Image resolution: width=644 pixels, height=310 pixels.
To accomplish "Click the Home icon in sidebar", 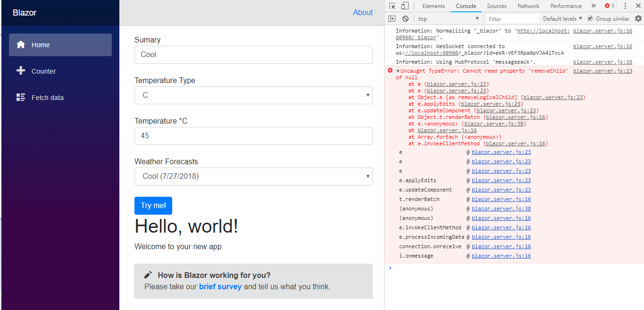I will pyautogui.click(x=21, y=44).
